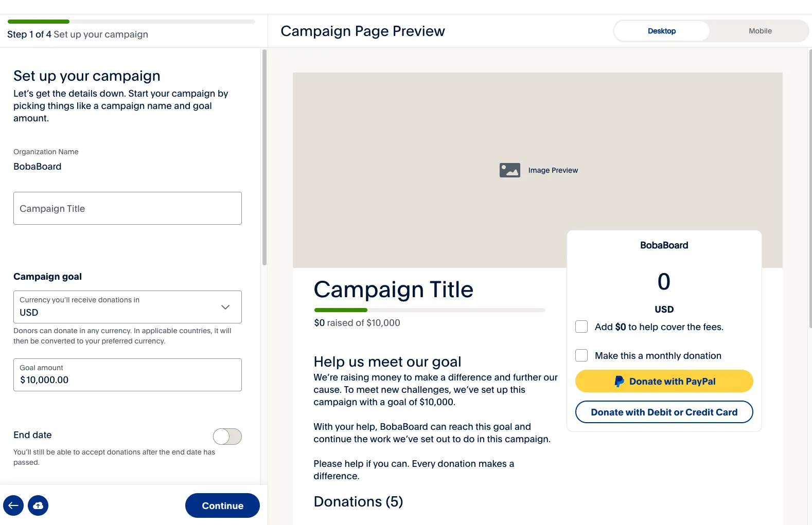The image size is (812, 525).
Task: Click the Donate with PayPal button
Action: click(x=664, y=382)
